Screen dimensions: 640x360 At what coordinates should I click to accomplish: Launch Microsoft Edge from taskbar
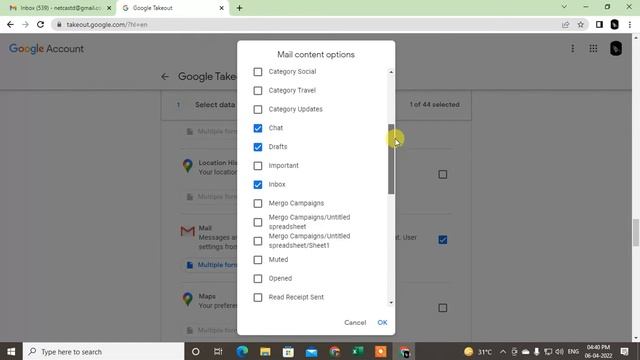[242, 351]
